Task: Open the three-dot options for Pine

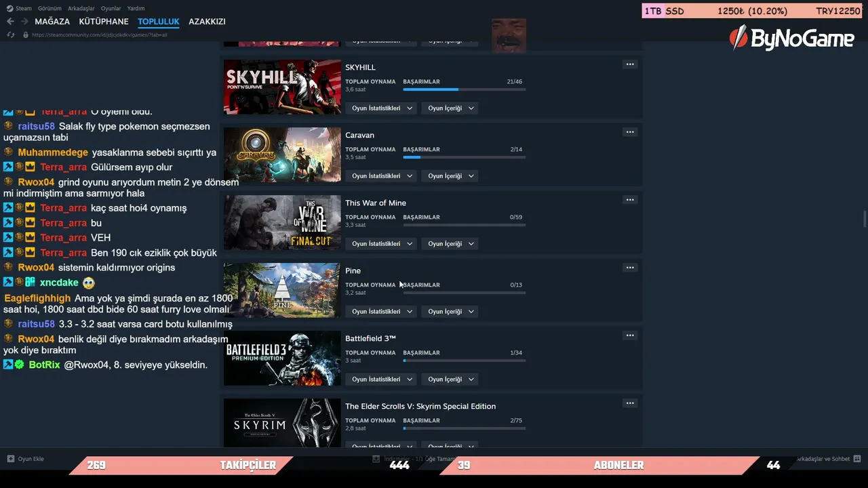Action: click(630, 268)
